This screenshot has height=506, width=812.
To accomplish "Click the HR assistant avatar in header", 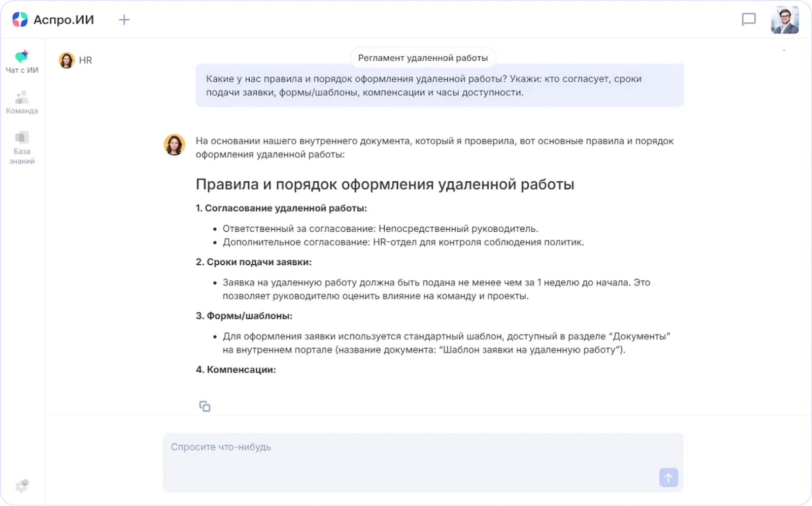I will [x=66, y=60].
